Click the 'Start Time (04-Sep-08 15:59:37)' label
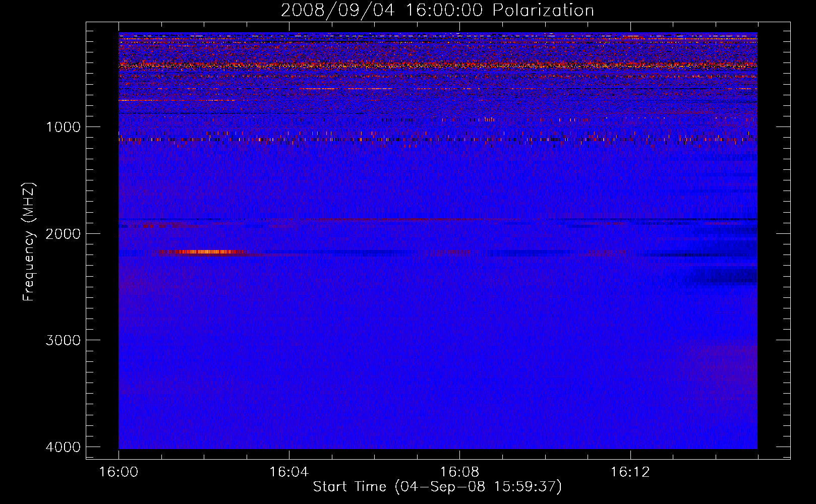 (437, 487)
